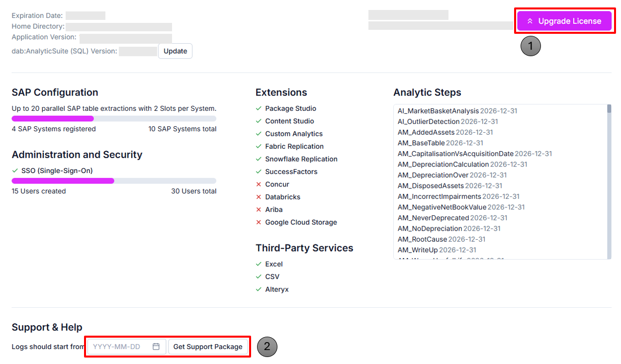Screen dimensions: 621x364
Task: Click the Alteryx third-party service entry
Action: [x=277, y=289]
